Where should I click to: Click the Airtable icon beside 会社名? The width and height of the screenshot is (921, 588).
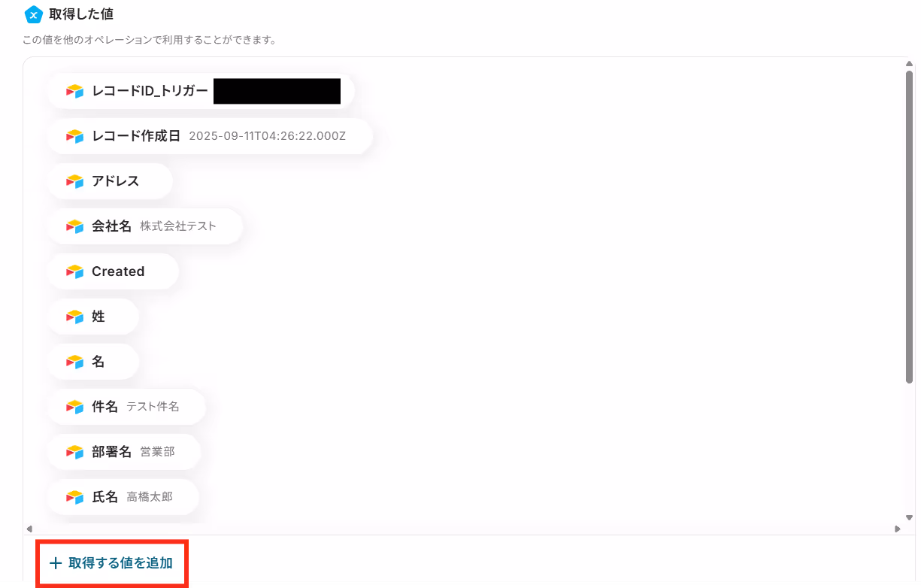coord(74,226)
